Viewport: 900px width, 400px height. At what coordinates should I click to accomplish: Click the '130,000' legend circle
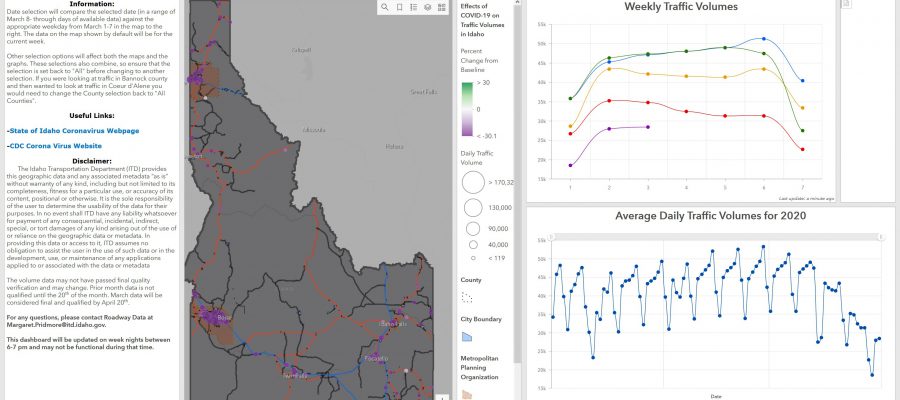click(x=473, y=208)
